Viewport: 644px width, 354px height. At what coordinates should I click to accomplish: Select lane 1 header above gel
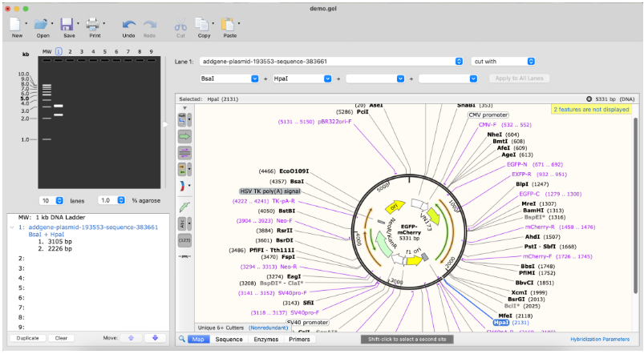(59, 51)
